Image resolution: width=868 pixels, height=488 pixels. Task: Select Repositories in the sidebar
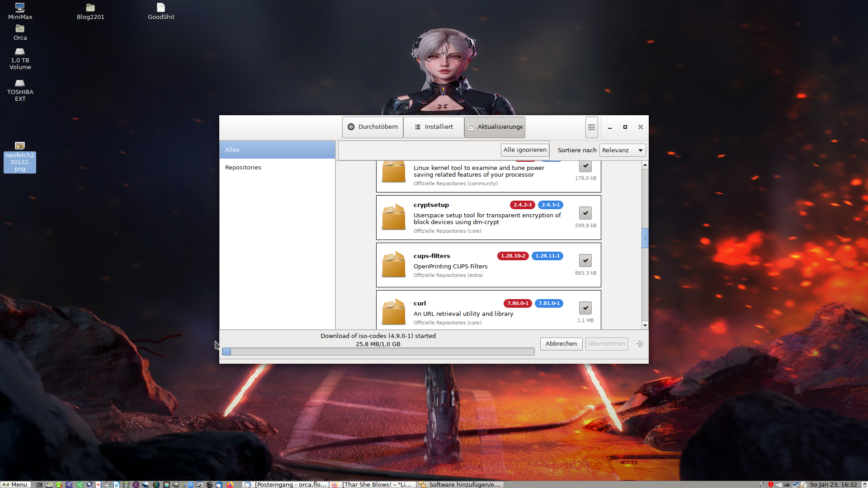(277, 167)
